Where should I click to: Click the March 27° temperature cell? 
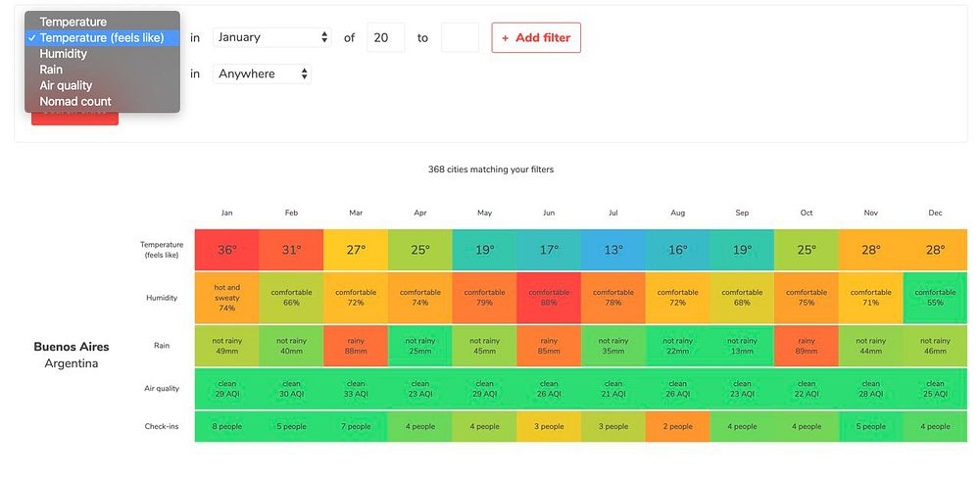tap(356, 250)
